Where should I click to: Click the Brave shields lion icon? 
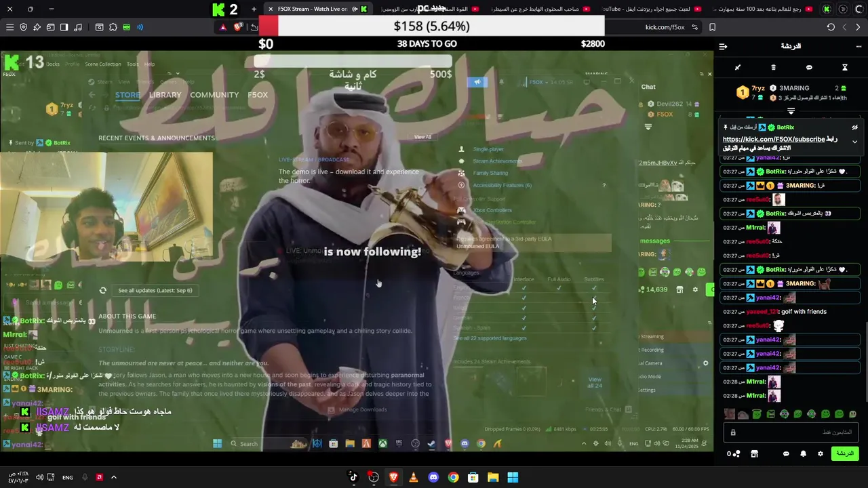[x=238, y=27]
